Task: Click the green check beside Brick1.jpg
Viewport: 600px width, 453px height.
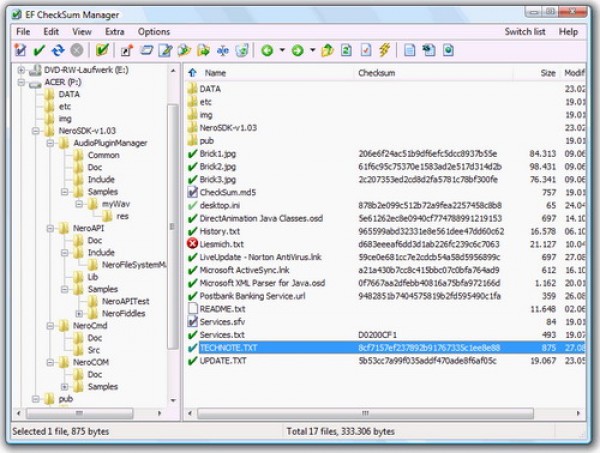Action: 192,154
